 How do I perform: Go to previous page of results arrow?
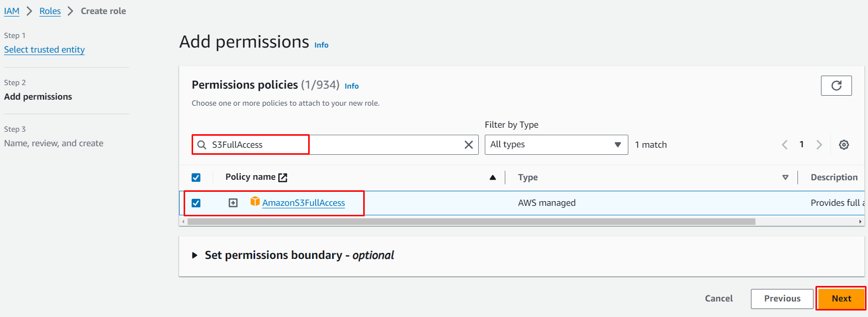click(784, 145)
